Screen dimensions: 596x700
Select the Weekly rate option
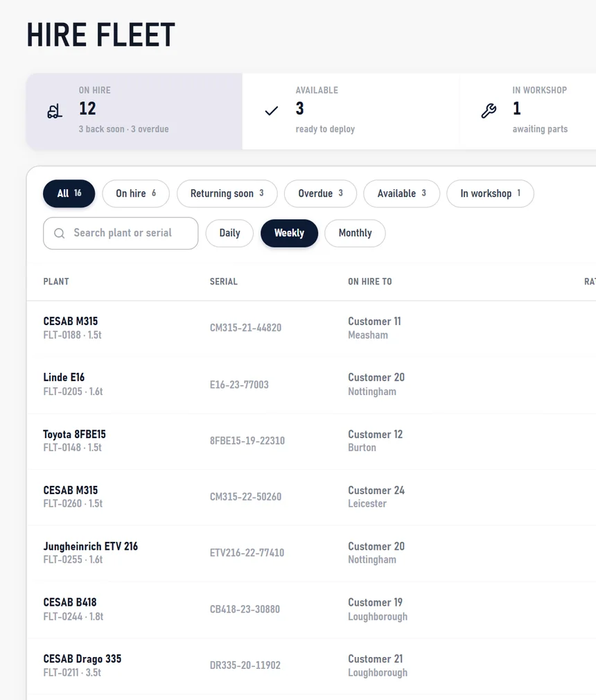(x=289, y=233)
